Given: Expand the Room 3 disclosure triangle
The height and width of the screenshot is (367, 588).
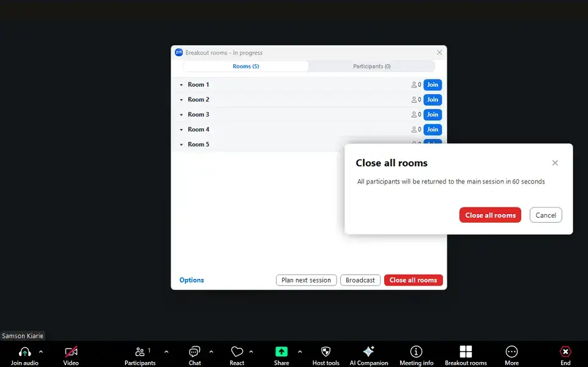Looking at the screenshot, I should pos(181,115).
